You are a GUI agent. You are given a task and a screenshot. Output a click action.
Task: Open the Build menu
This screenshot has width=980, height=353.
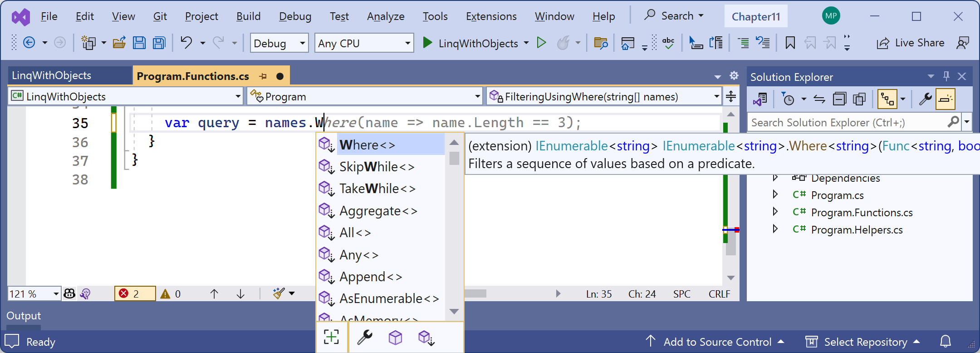(248, 16)
